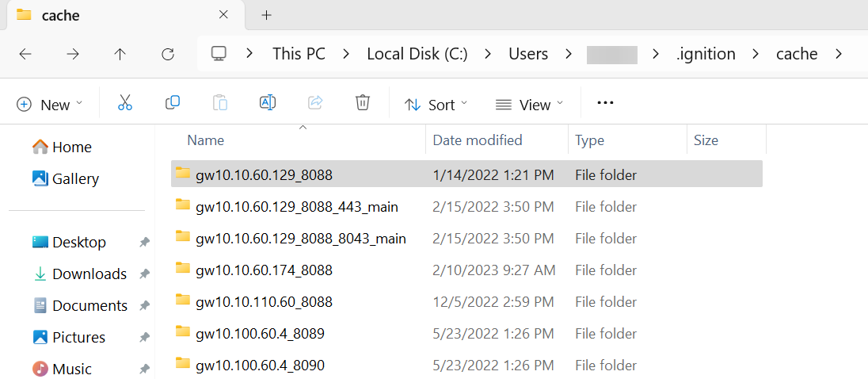Image resolution: width=868 pixels, height=379 pixels.
Task: Click folder icon of gw10.10.60.174_8088
Action: (x=183, y=268)
